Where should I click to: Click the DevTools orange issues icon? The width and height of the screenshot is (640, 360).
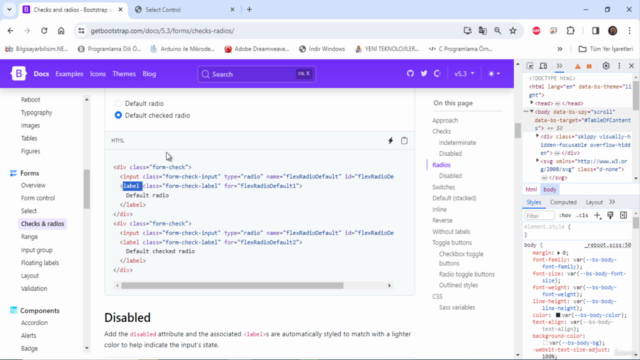coord(589,67)
